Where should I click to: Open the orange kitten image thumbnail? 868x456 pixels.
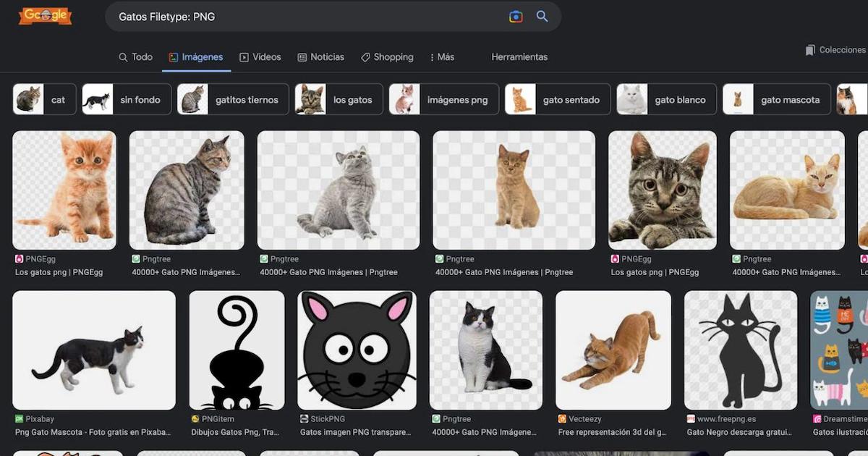64,190
